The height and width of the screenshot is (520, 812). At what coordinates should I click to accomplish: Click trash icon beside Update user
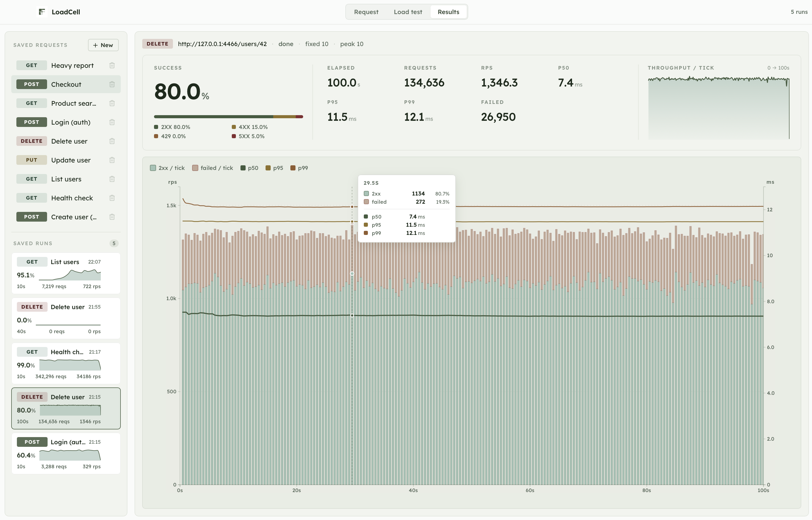tap(112, 160)
